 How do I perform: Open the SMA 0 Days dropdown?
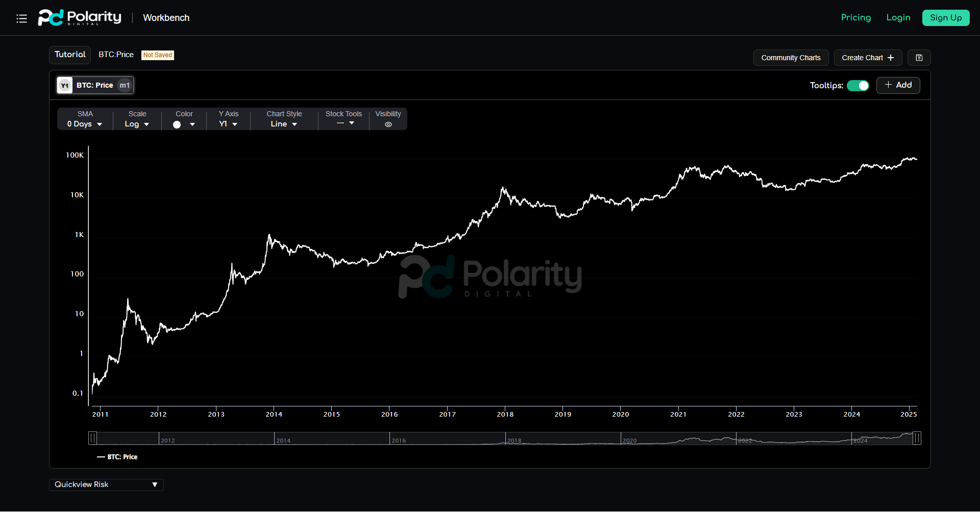pos(85,124)
